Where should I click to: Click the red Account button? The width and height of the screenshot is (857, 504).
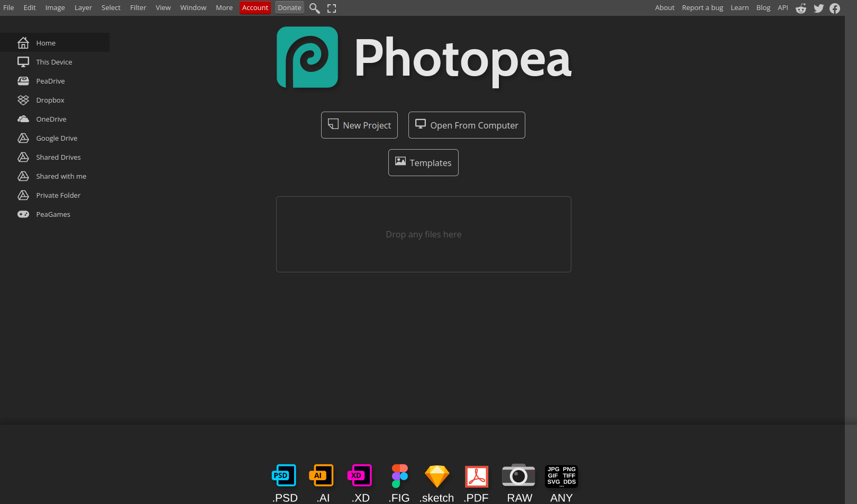click(255, 7)
